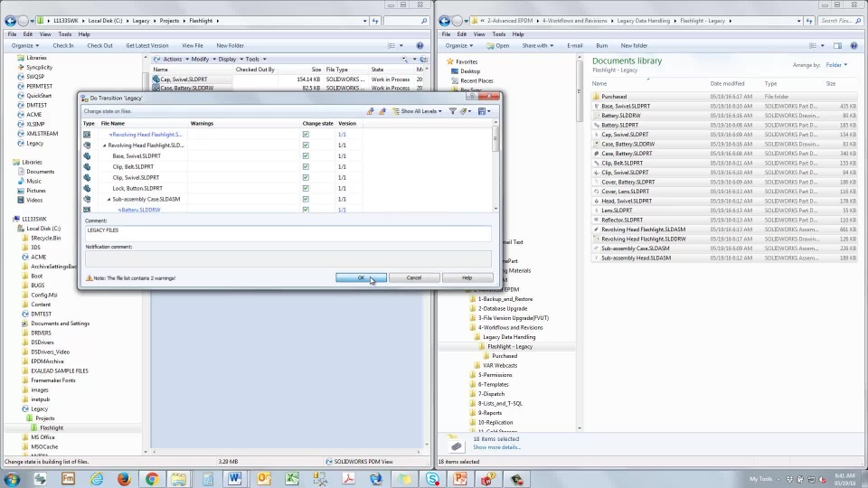Image resolution: width=868 pixels, height=488 pixels.
Task: Click Check Out in left Explorer toolbar
Action: coord(99,45)
